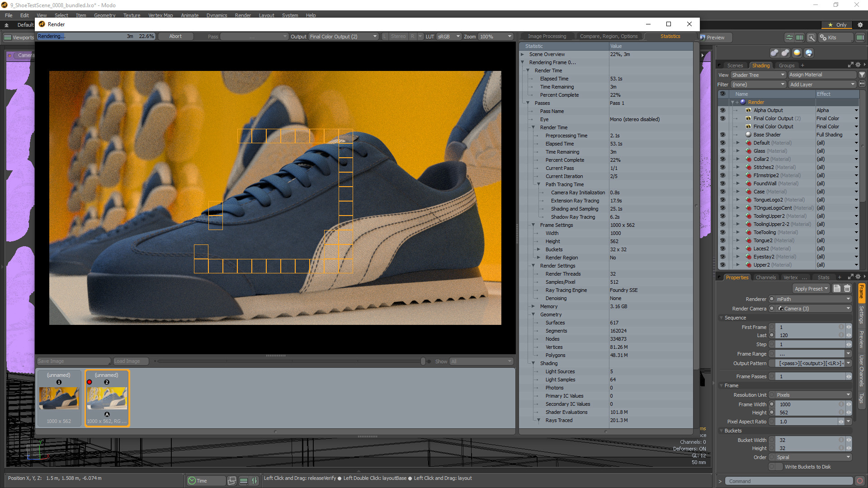The height and width of the screenshot is (488, 868).
Task: Click the list options icon beside Add Layer
Action: [x=862, y=84]
